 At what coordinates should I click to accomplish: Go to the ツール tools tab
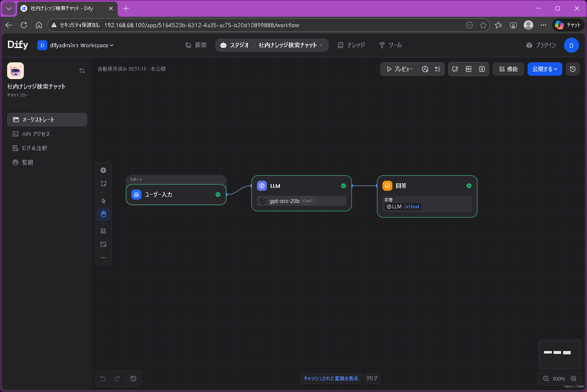(390, 45)
